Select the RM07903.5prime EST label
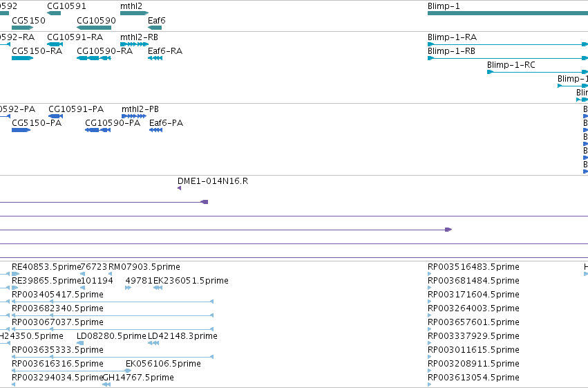The height and width of the screenshot is (388, 588). pos(144,267)
